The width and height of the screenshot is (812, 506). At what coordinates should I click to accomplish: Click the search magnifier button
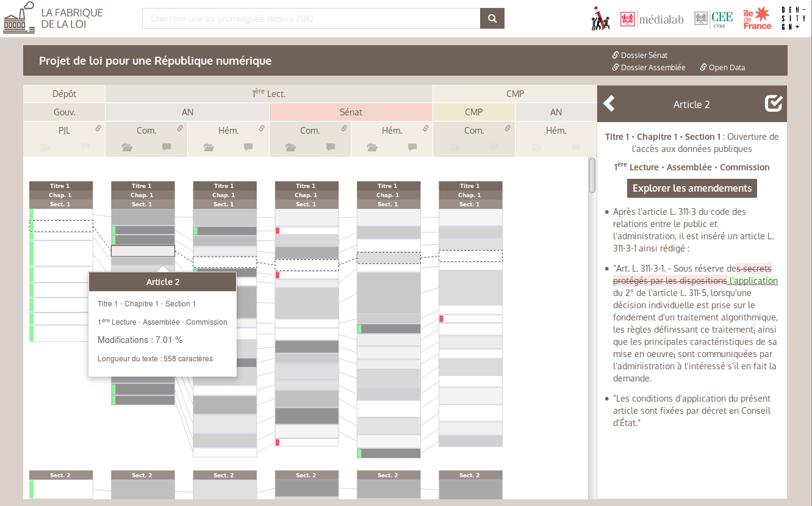(492, 18)
